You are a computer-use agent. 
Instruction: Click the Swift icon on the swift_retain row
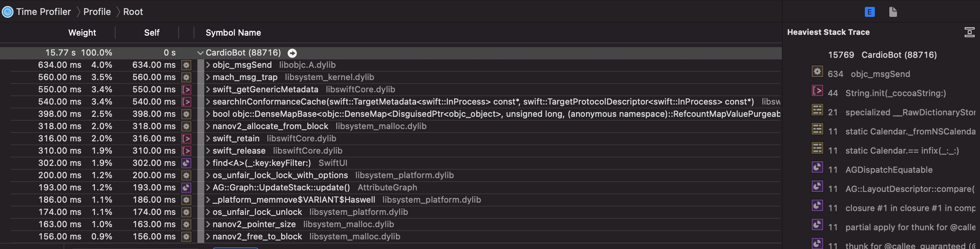pyautogui.click(x=186, y=139)
